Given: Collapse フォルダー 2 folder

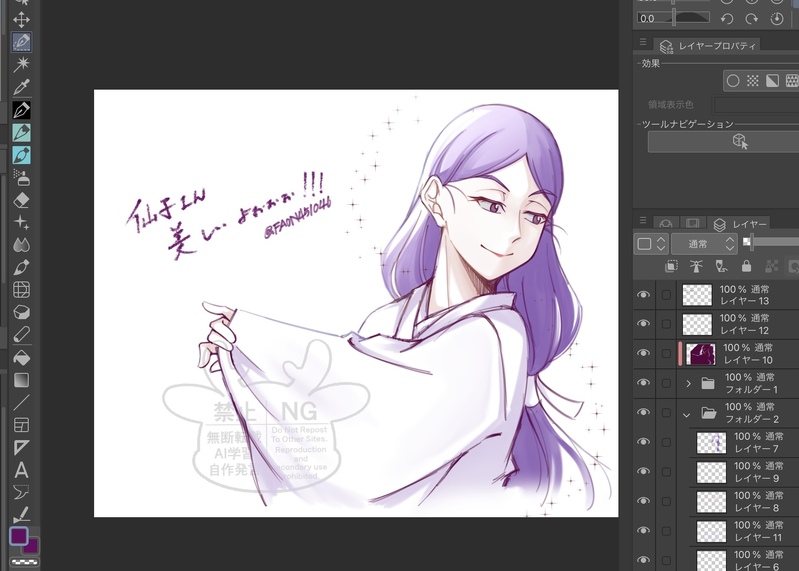Looking at the screenshot, I should (x=686, y=415).
